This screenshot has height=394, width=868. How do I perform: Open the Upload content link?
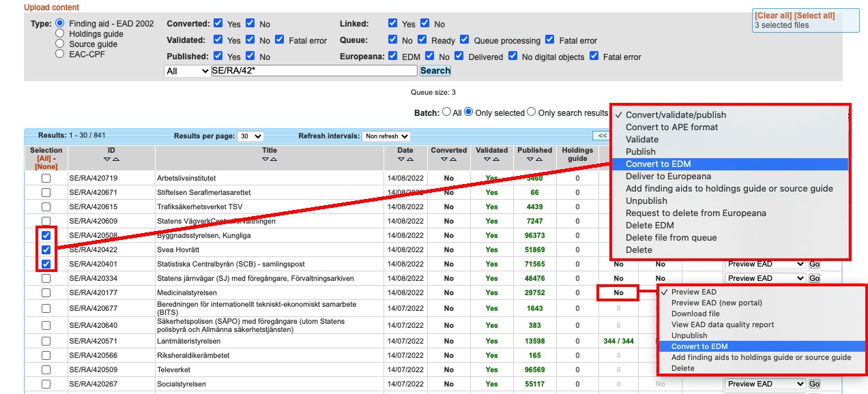tap(53, 6)
